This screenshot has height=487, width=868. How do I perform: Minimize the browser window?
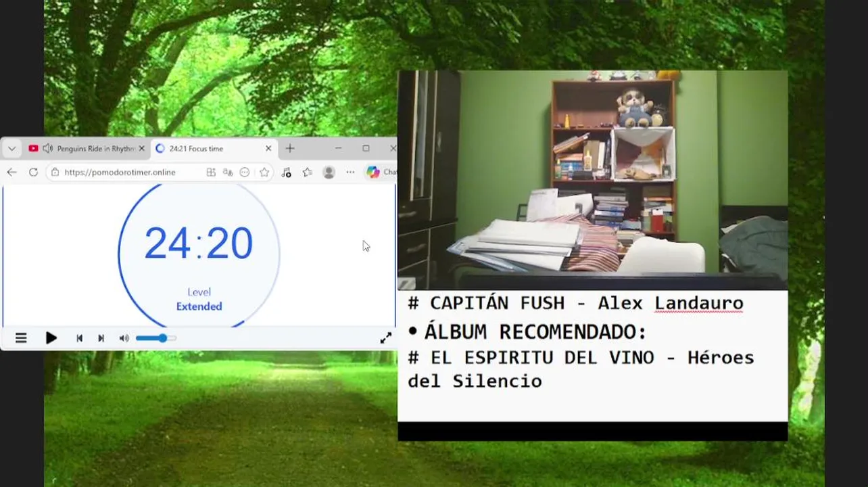point(338,148)
